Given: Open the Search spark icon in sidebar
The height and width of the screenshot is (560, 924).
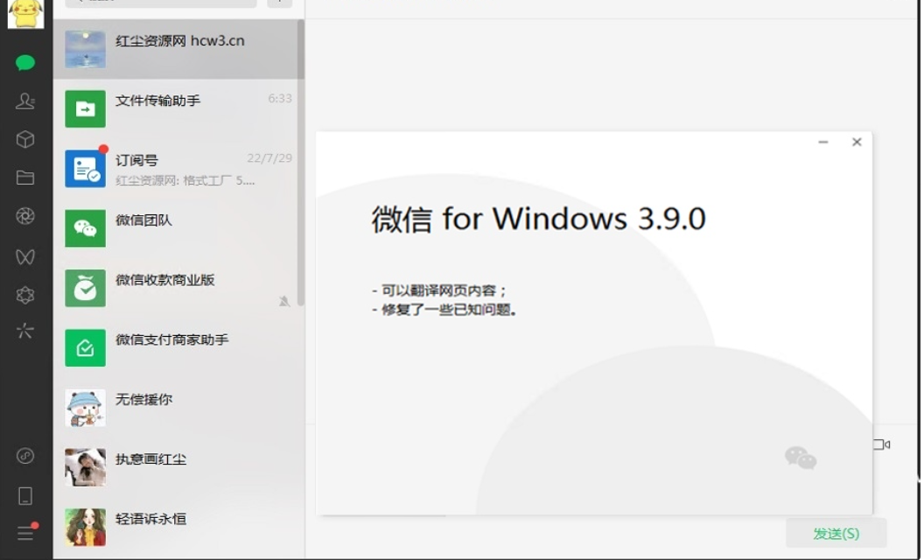Looking at the screenshot, I should [25, 331].
